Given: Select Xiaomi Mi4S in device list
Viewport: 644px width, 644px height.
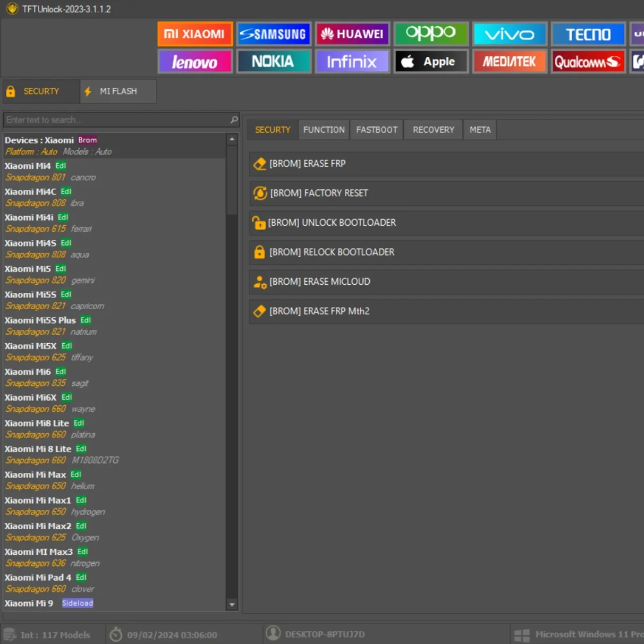Looking at the screenshot, I should point(114,249).
